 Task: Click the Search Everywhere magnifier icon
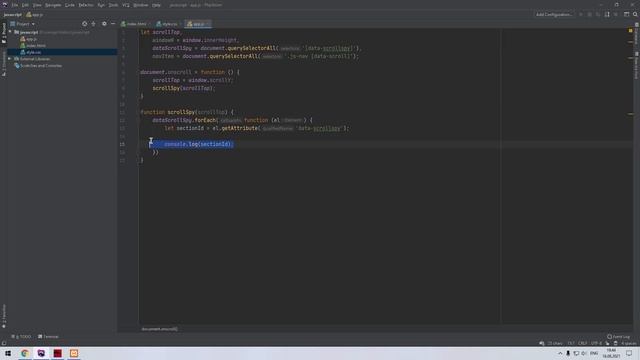635,14
